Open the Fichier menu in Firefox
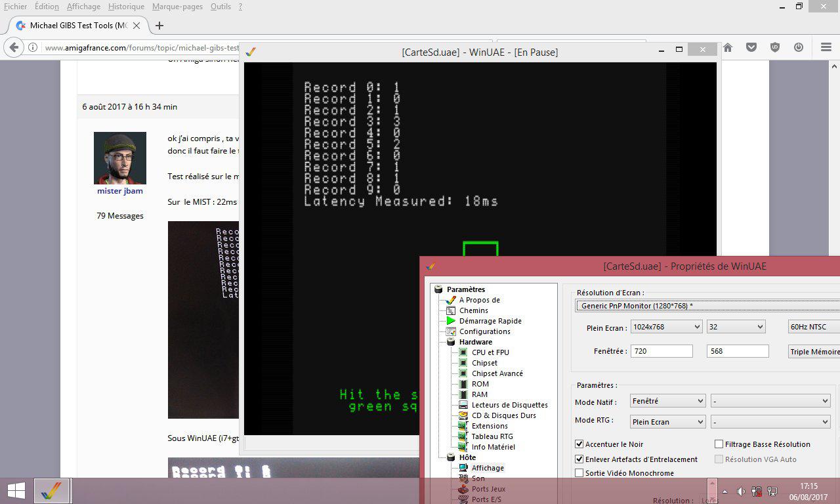Screen dimensions: 840x504 [16, 7]
